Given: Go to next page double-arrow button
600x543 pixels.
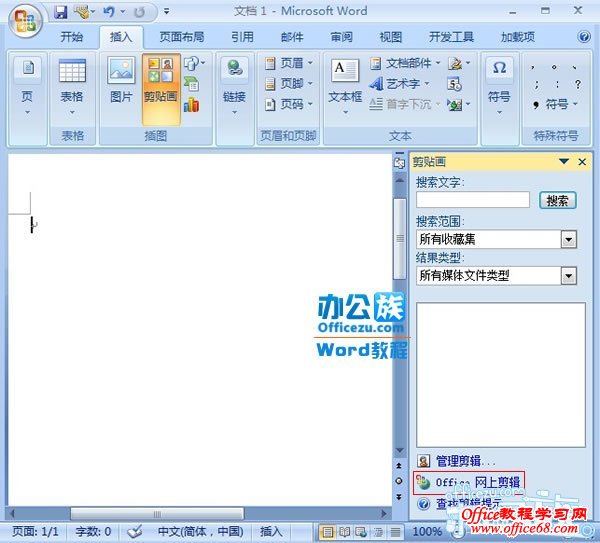Looking at the screenshot, I should 399,497.
